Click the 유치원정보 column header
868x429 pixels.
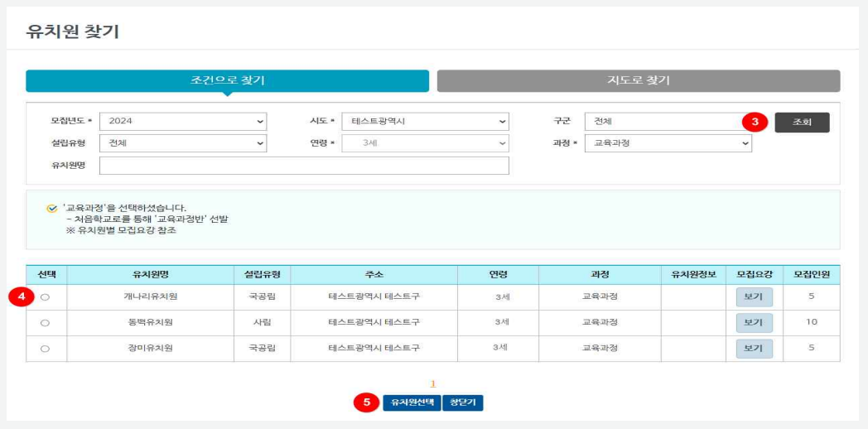[x=693, y=275]
